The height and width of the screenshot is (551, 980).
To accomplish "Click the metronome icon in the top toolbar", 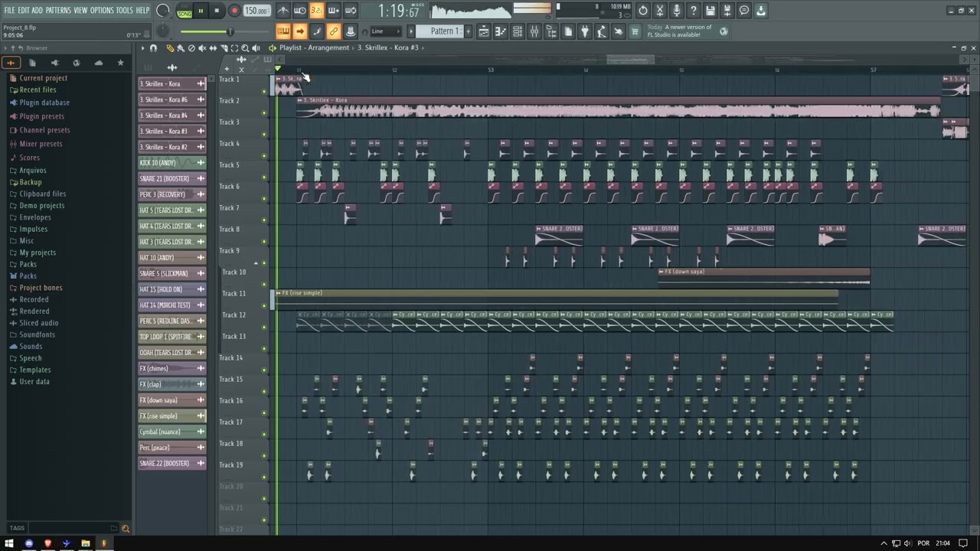I will (283, 11).
